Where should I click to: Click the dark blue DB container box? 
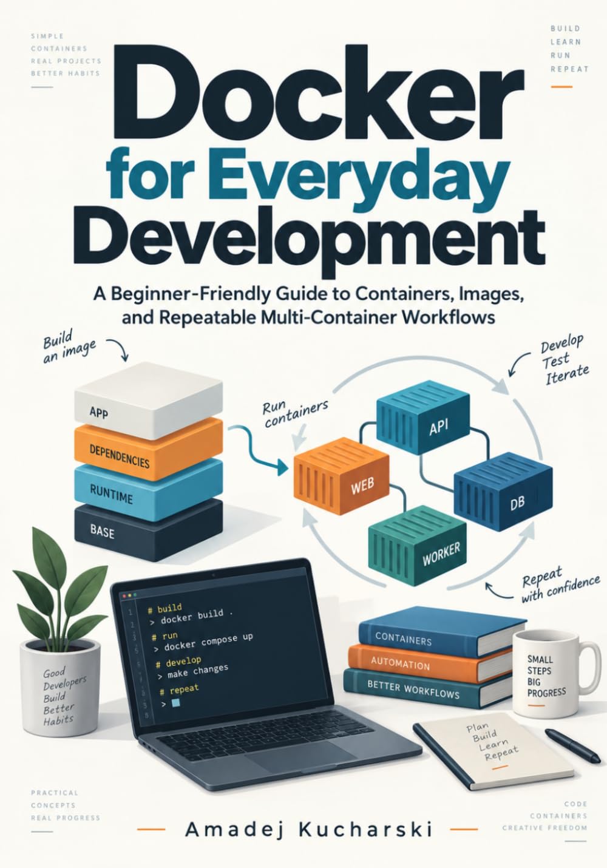pyautogui.click(x=503, y=490)
